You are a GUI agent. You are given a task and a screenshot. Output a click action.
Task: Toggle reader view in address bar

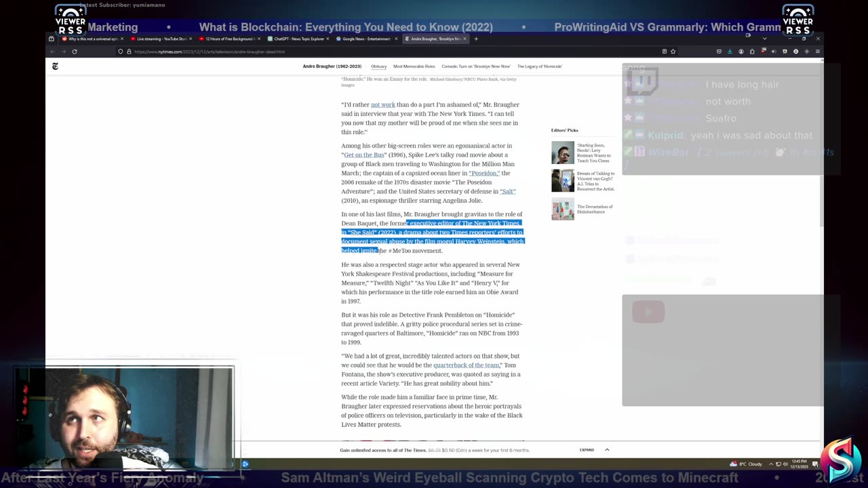click(665, 52)
